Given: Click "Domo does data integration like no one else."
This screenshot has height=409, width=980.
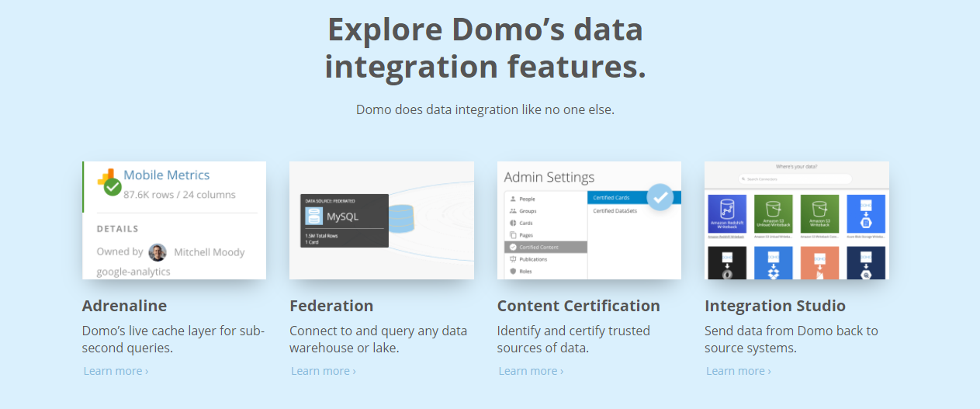Looking at the screenshot, I should pos(485,109).
